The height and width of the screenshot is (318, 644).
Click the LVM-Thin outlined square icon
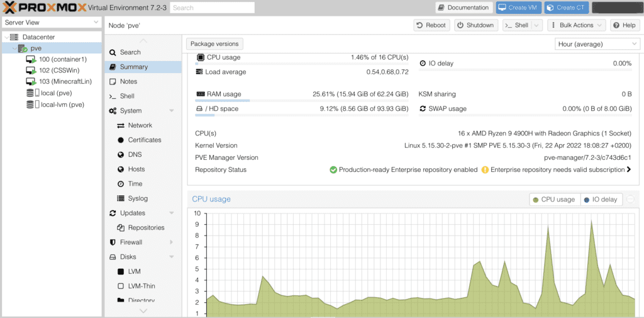tap(121, 286)
